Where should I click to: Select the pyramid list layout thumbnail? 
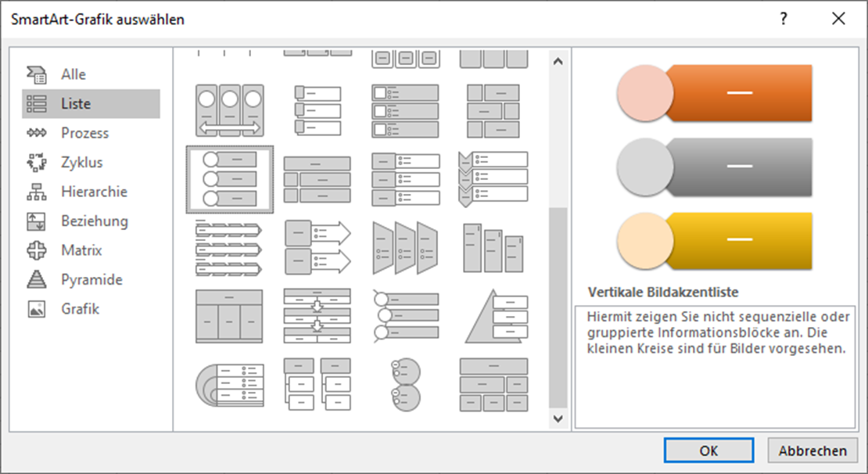(x=493, y=315)
